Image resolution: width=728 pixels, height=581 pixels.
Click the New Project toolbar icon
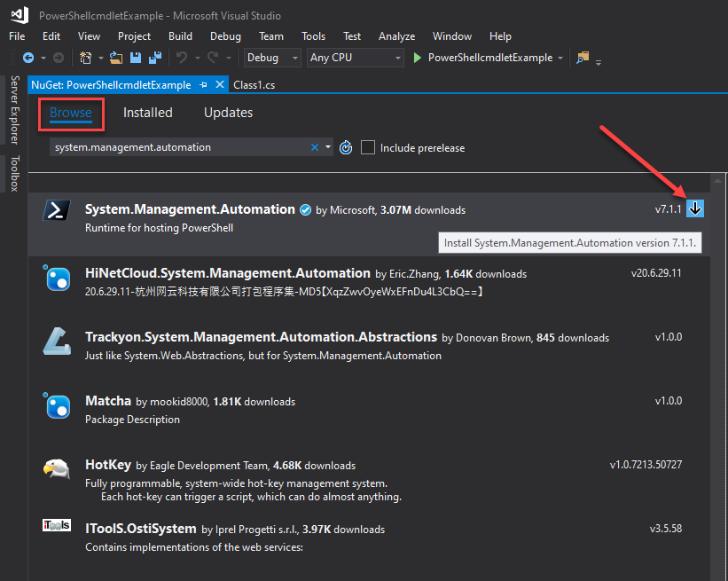click(85, 58)
